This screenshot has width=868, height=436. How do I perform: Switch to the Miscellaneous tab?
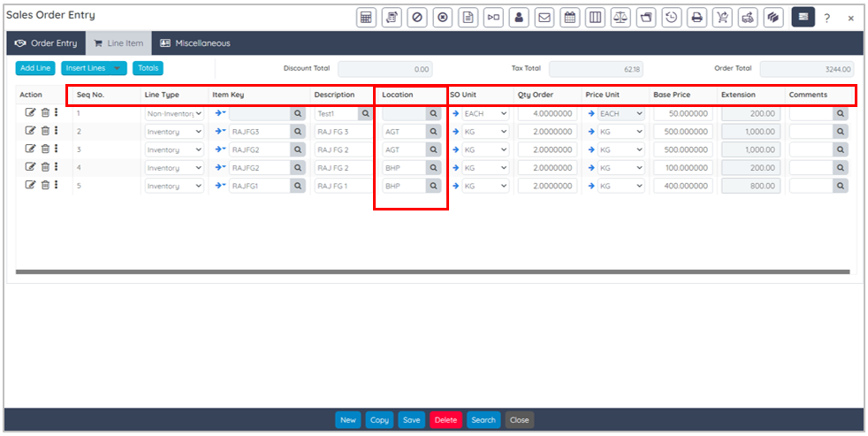194,43
